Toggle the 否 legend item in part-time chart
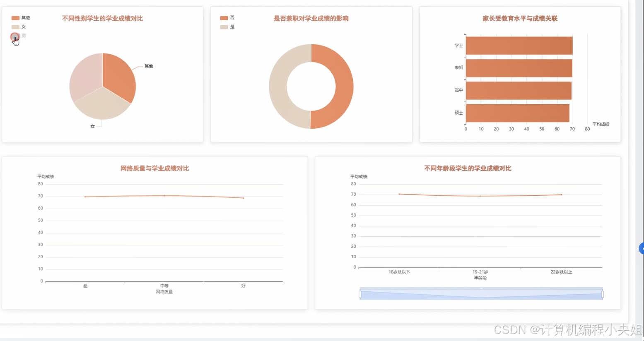Screen dimensions: 644x341 [x=227, y=18]
